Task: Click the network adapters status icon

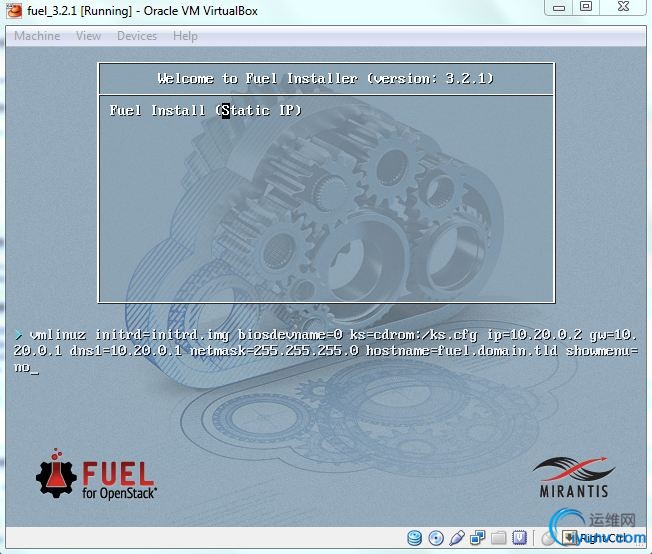Action: (x=477, y=538)
